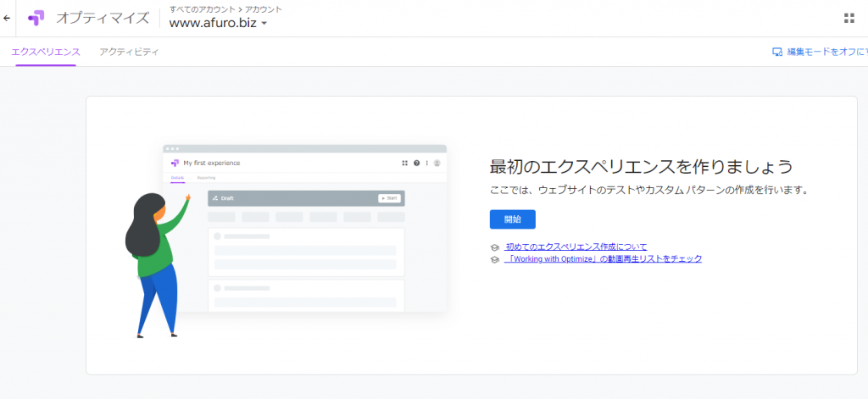Open the Google apps grid icon
This screenshot has width=868, height=399.
[x=849, y=18]
